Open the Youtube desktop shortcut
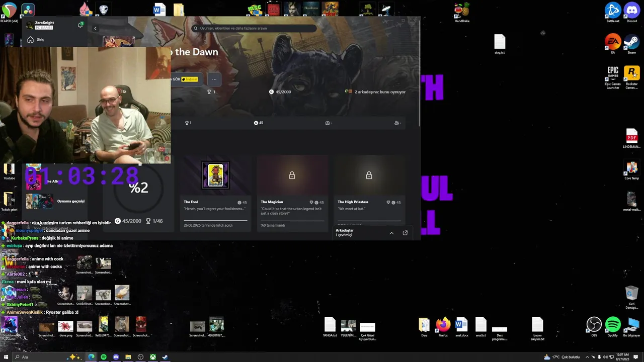Image resolution: width=644 pixels, height=362 pixels. pos(9,171)
